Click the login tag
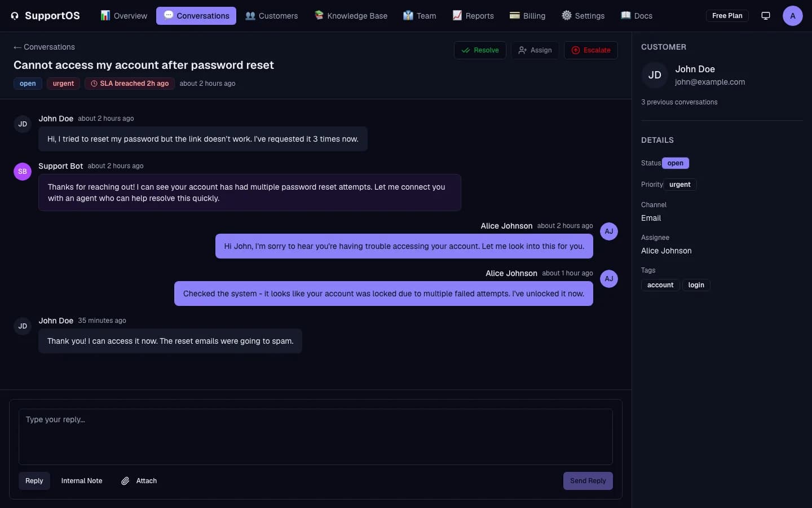This screenshot has width=812, height=508. tap(696, 285)
